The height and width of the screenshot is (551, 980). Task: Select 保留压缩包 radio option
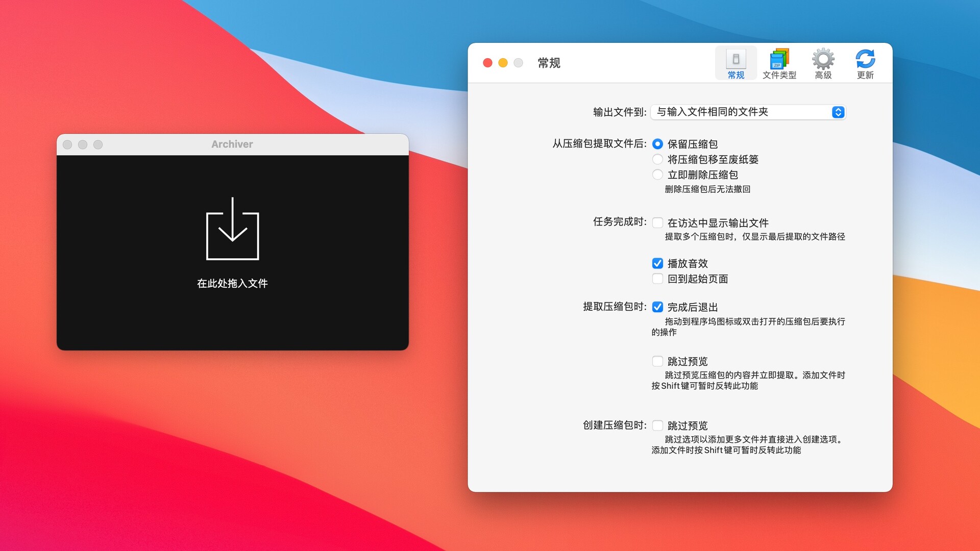coord(657,144)
